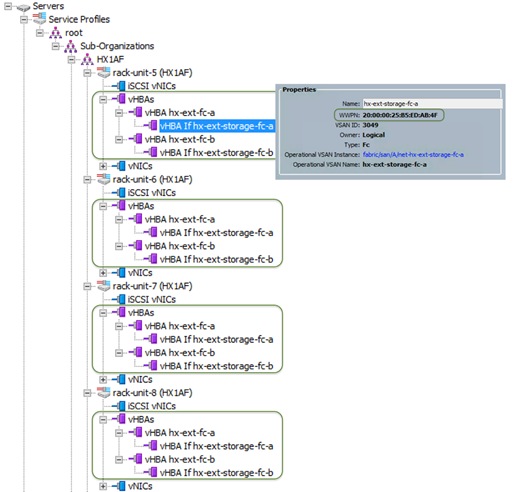Click vHBA hx-ext-fc-a icon under rack-unit-5

point(136,112)
